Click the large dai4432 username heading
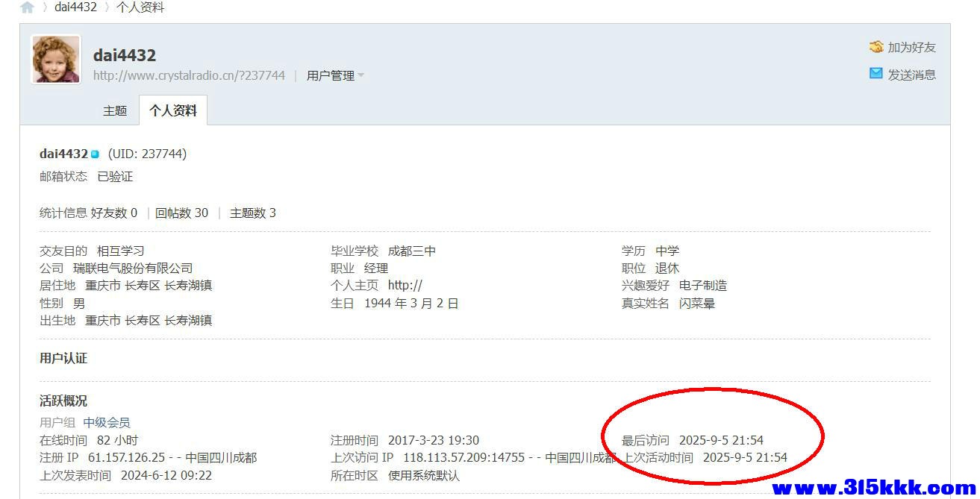Viewport: 980px width, 499px height. (125, 55)
